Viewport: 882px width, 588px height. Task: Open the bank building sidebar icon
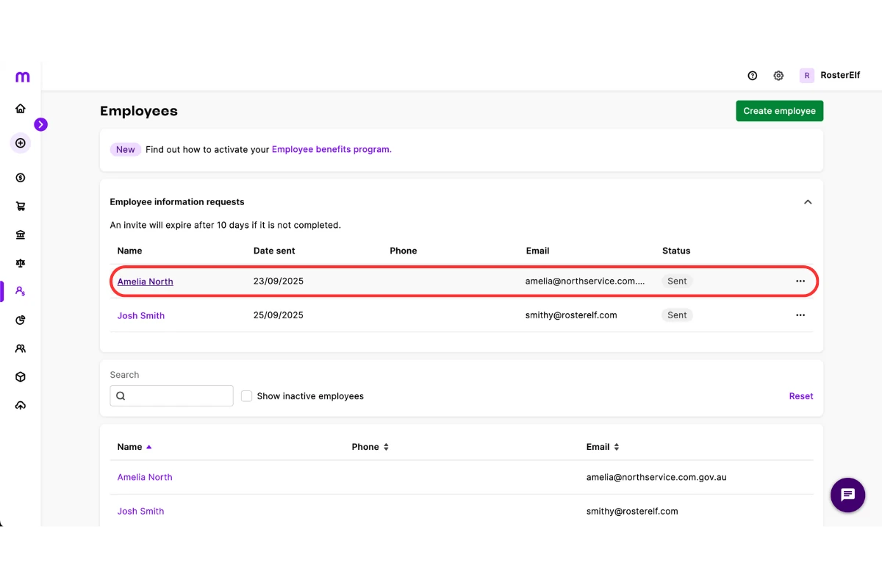pyautogui.click(x=21, y=234)
